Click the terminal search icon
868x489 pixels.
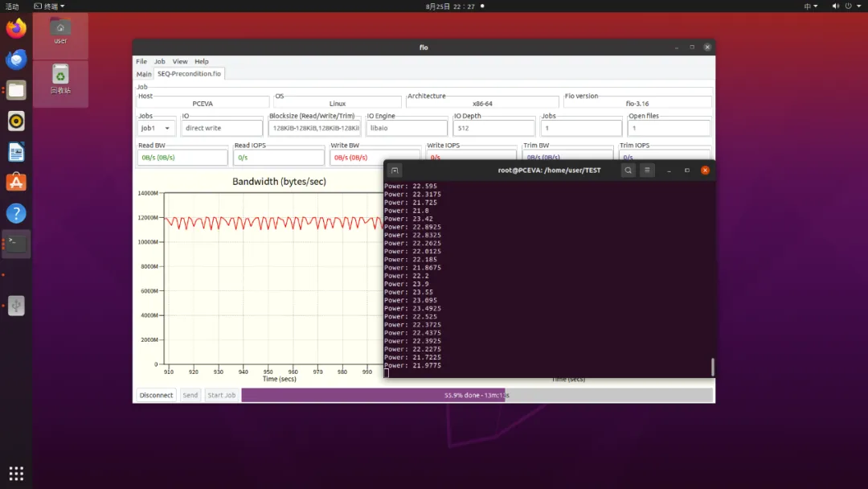[628, 171]
